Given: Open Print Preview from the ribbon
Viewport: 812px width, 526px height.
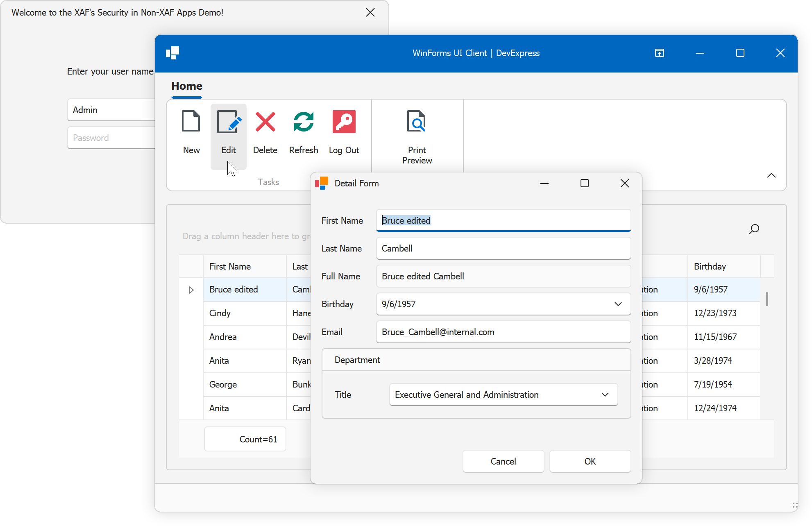Looking at the screenshot, I should point(417,122).
